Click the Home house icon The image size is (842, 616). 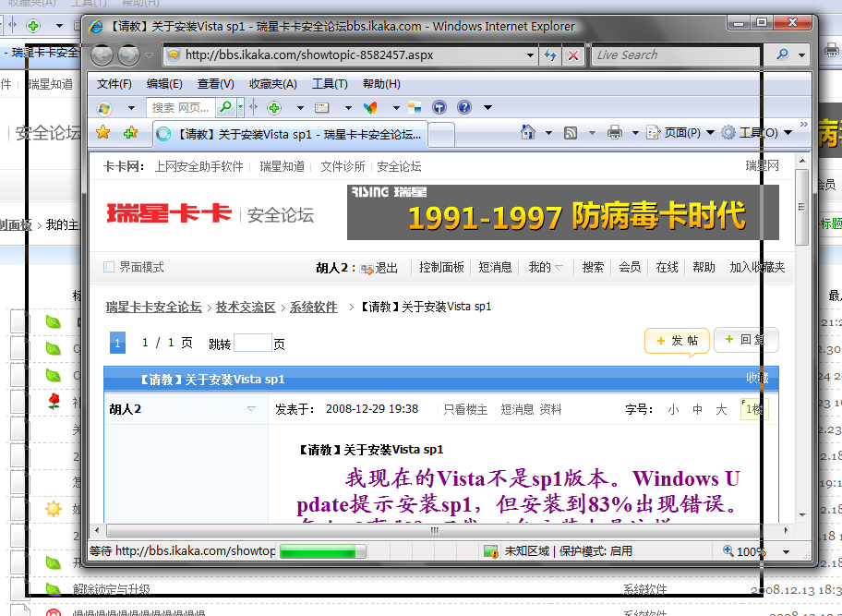click(528, 132)
